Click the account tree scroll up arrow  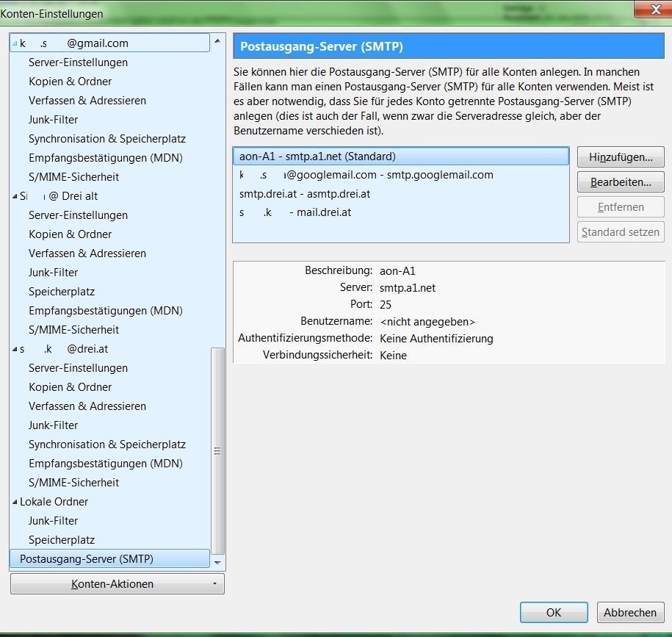217,41
